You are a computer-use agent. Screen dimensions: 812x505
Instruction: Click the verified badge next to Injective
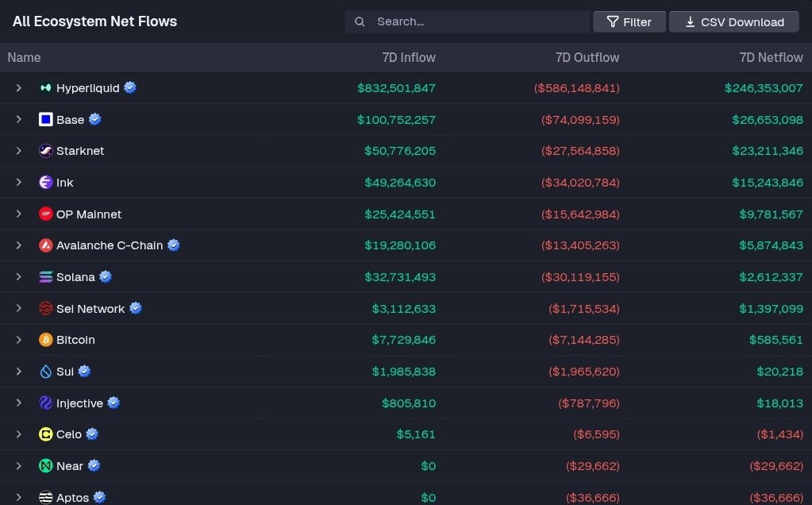pyautogui.click(x=114, y=403)
